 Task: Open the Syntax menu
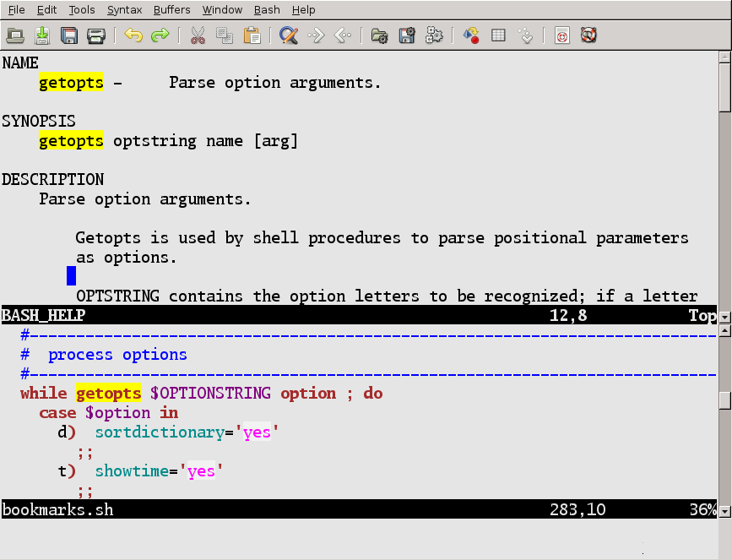pos(124,10)
